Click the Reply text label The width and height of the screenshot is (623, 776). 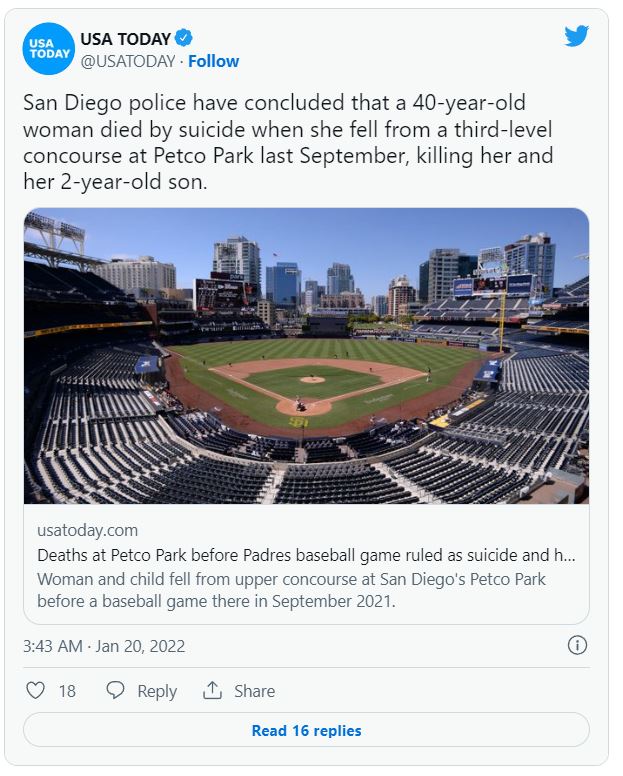coord(157,691)
